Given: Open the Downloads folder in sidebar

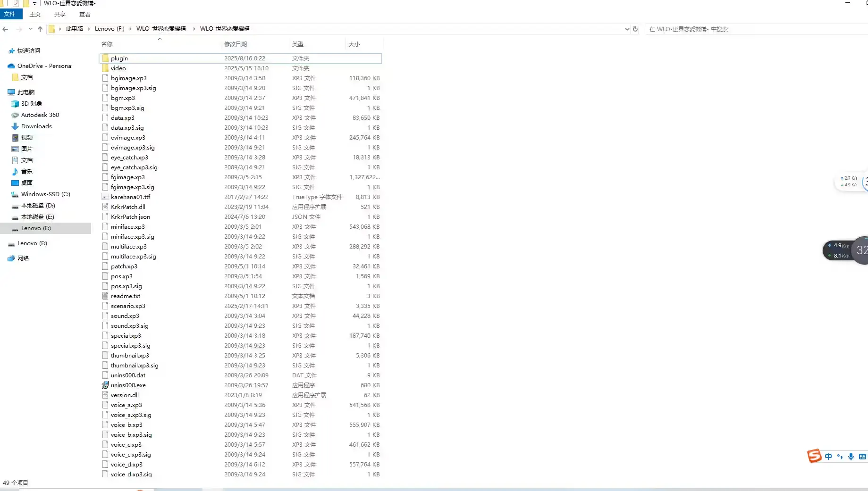Looking at the screenshot, I should pos(36,126).
